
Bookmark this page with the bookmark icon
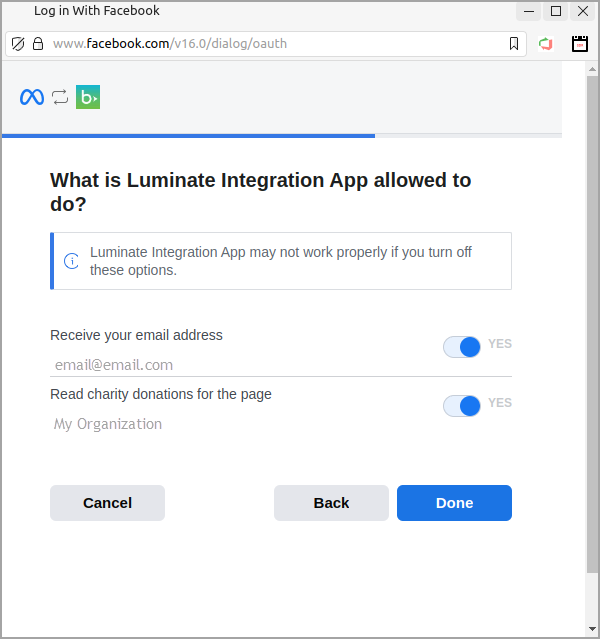[514, 44]
